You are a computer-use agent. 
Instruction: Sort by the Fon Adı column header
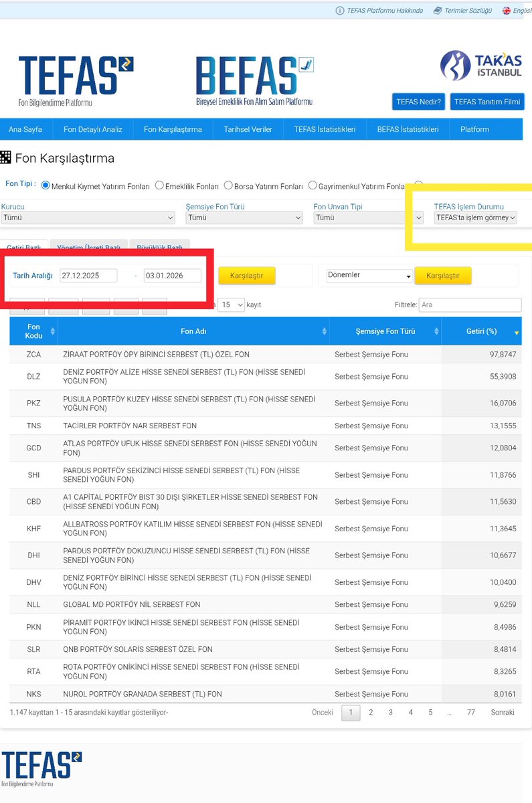tap(193, 331)
